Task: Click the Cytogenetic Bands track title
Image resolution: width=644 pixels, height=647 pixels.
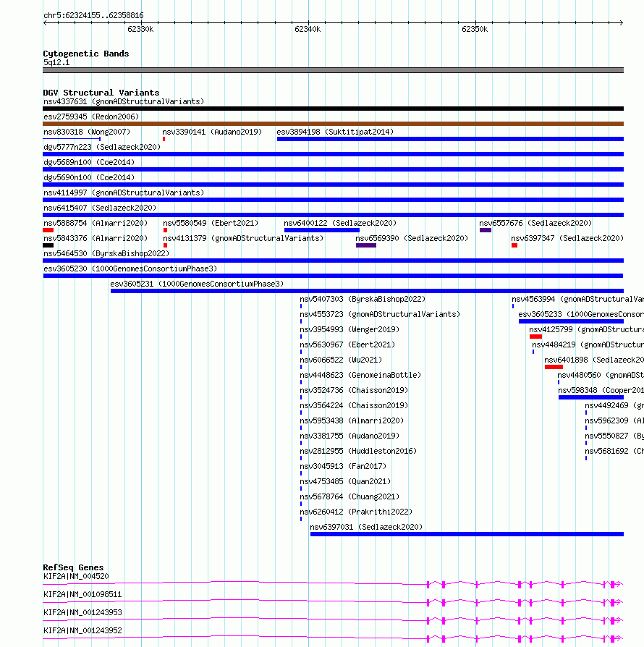Action: [86, 54]
